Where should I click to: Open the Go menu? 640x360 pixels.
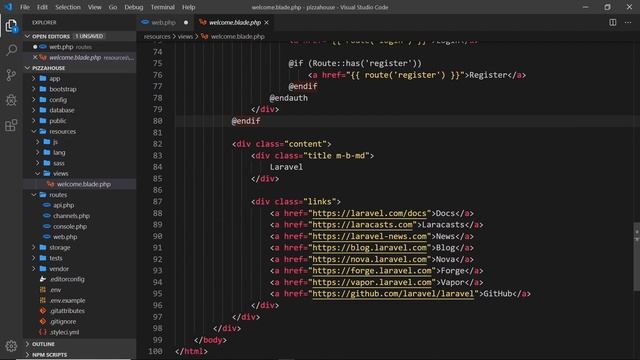coord(113,7)
